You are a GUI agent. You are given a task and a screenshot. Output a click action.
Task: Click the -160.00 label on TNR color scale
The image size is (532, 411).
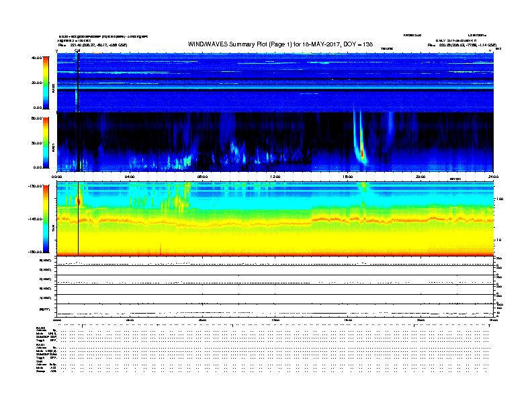click(36, 252)
